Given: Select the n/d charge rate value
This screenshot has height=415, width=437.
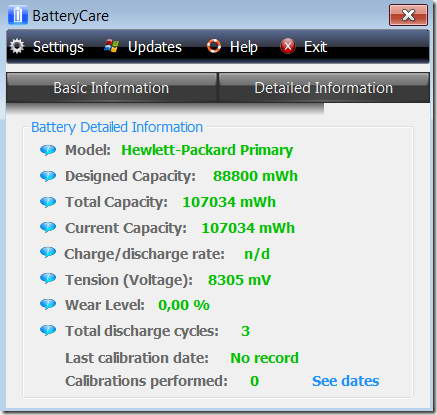Looking at the screenshot, I should (x=257, y=254).
